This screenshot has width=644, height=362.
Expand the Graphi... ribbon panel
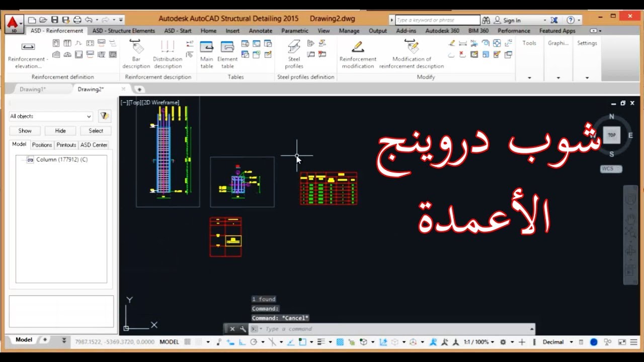click(558, 78)
